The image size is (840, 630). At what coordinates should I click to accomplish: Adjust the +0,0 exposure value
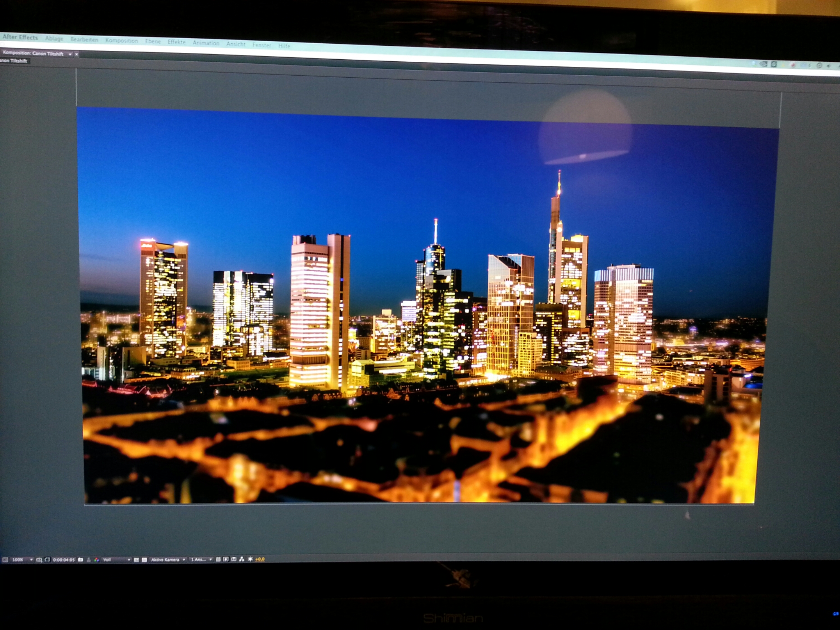click(x=260, y=559)
